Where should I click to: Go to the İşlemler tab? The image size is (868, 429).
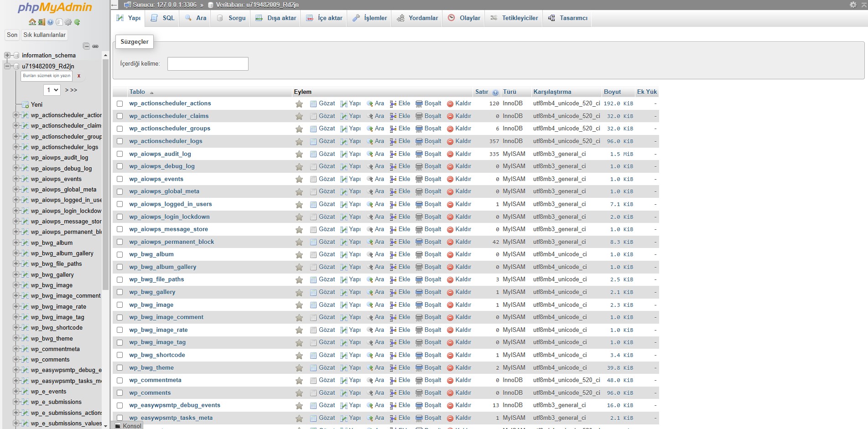(x=369, y=18)
